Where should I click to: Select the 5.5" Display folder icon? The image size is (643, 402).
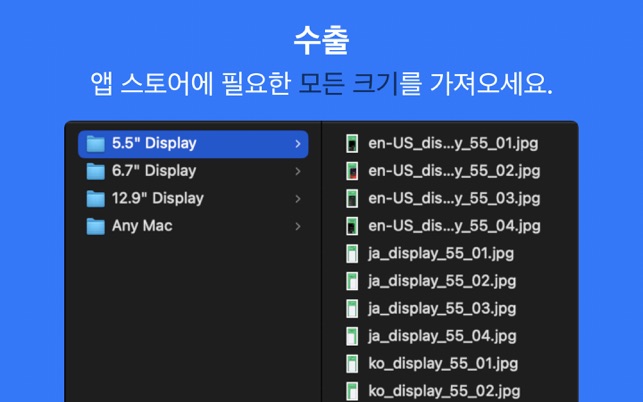tap(96, 144)
